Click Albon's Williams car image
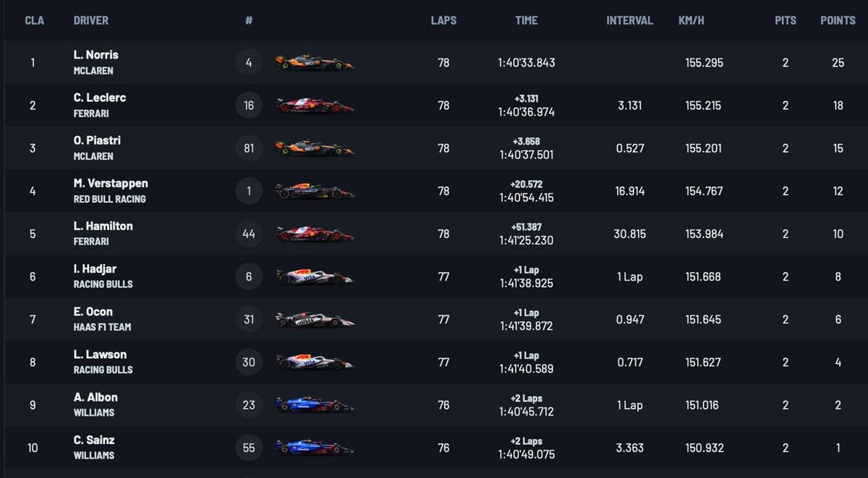868x478 pixels. tap(315, 404)
